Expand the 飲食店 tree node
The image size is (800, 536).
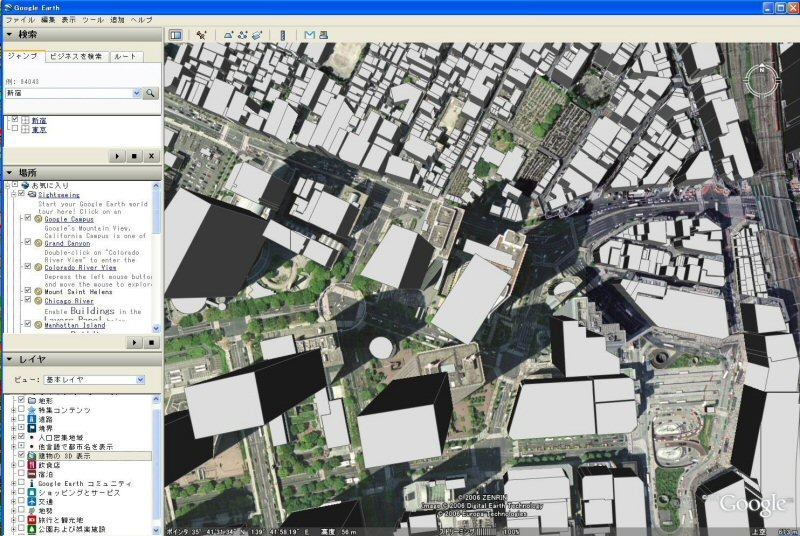(14, 465)
